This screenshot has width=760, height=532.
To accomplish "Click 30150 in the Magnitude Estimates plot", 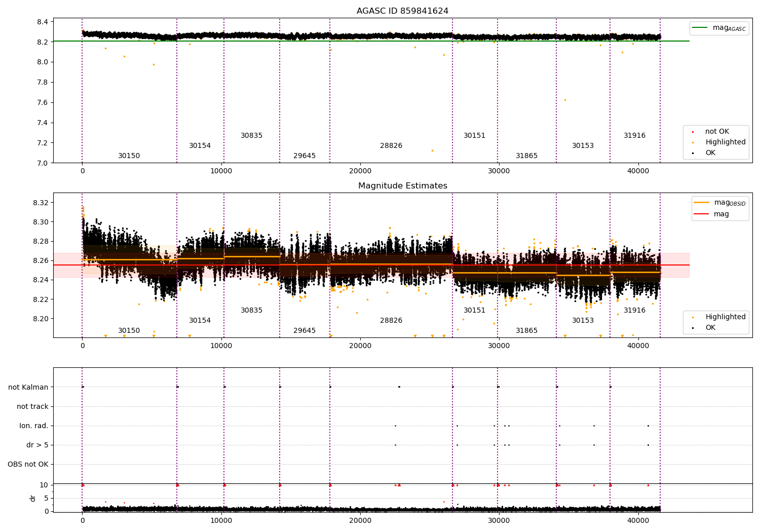I will 129,331.
